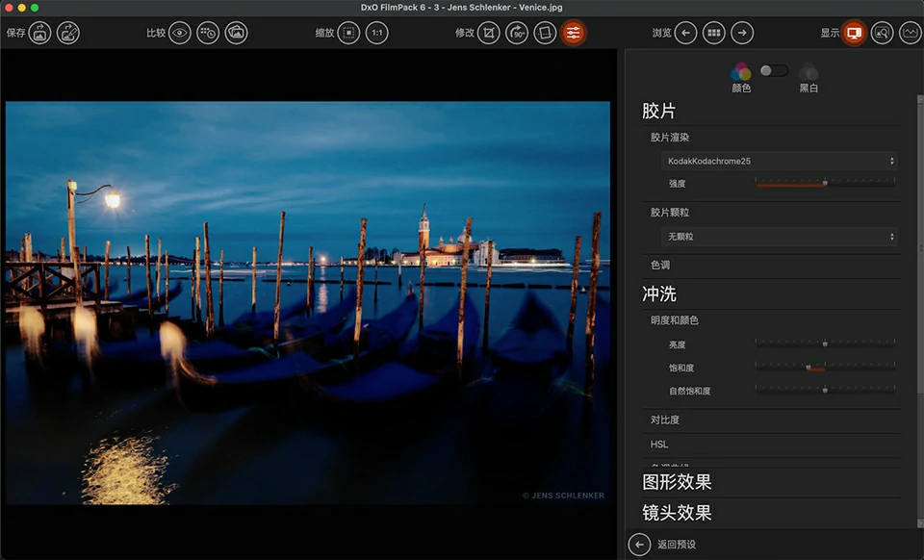924x560 pixels.
Task: Go to previous image arrow
Action: point(685,33)
